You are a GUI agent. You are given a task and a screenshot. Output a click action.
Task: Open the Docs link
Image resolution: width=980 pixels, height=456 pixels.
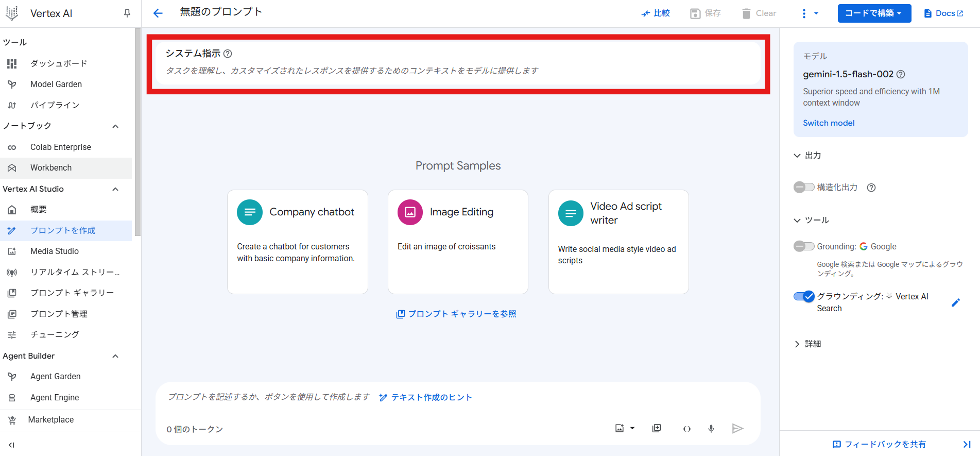pos(943,13)
